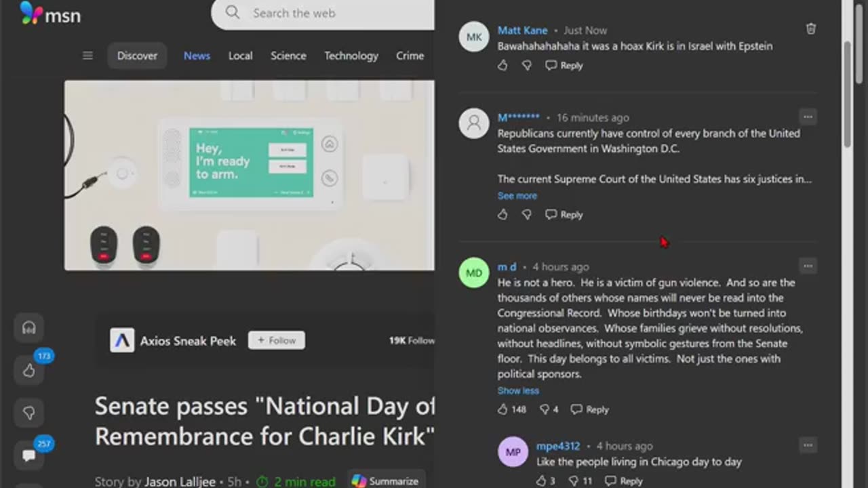Open article comments showing 257 count

click(28, 455)
